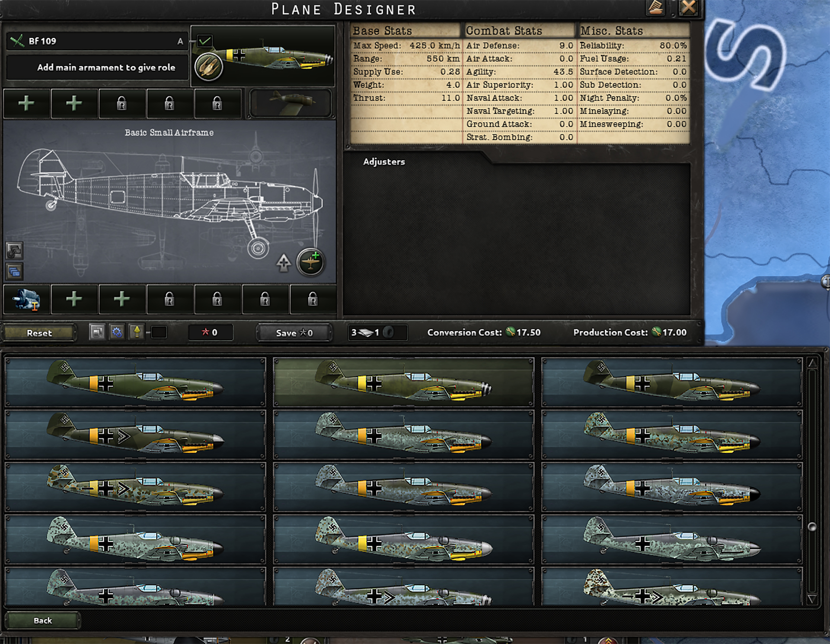The height and width of the screenshot is (644, 830).
Task: Click the second plus slot in the upper module row
Action: point(74,103)
